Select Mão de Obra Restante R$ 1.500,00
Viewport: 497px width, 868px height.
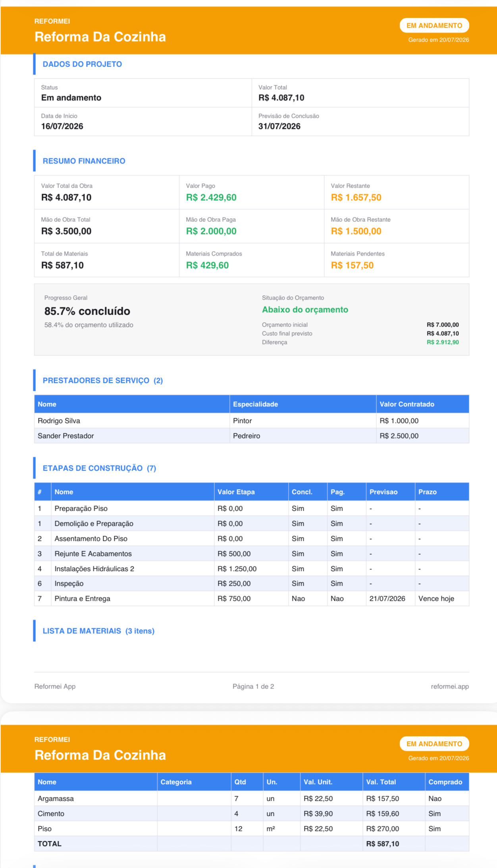tap(356, 231)
